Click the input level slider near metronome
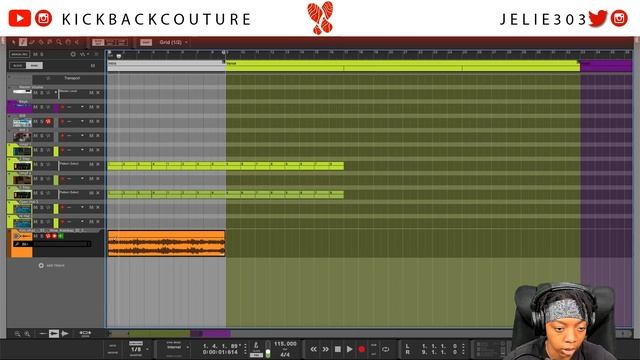The image size is (640, 360). [x=268, y=349]
